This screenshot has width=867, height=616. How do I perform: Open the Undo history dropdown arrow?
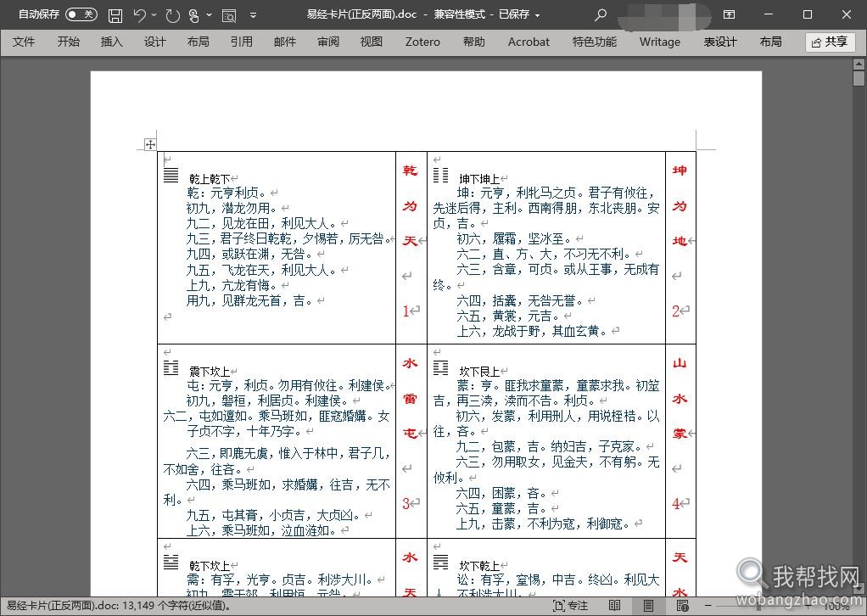154,15
